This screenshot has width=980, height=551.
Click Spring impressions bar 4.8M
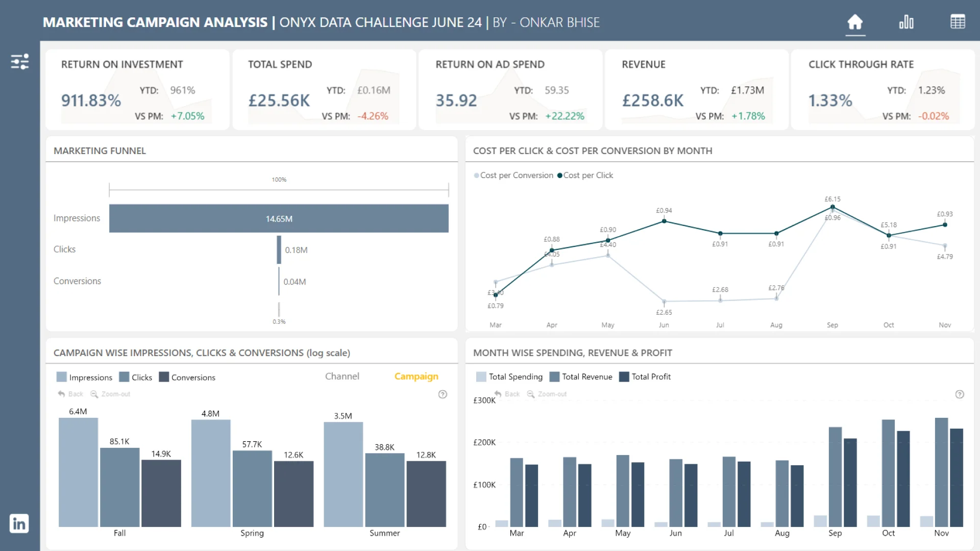click(211, 473)
